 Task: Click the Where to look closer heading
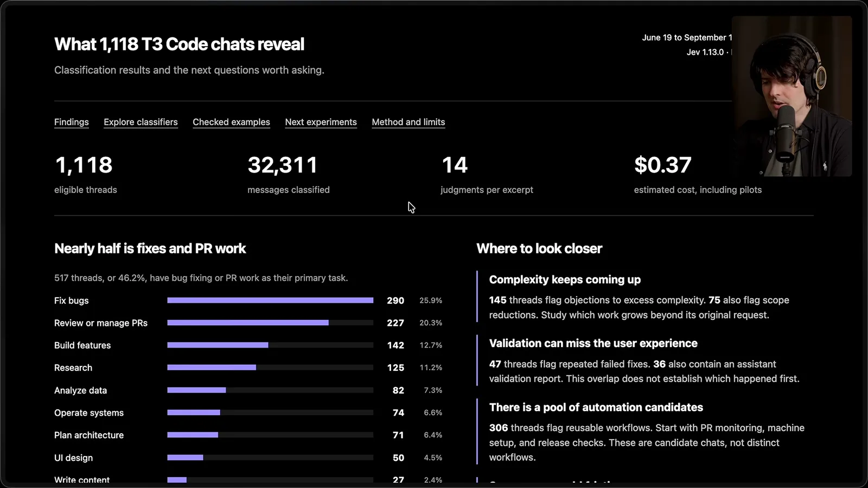[x=539, y=248]
